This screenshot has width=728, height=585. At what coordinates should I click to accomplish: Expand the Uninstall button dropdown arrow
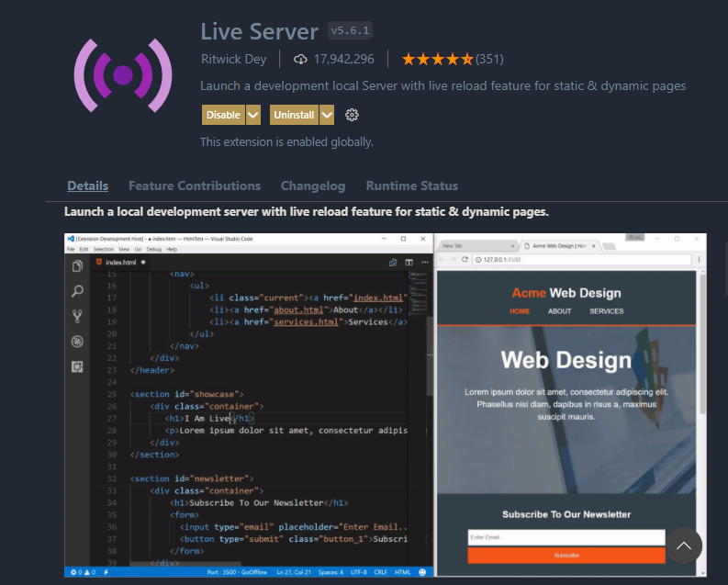pos(327,115)
